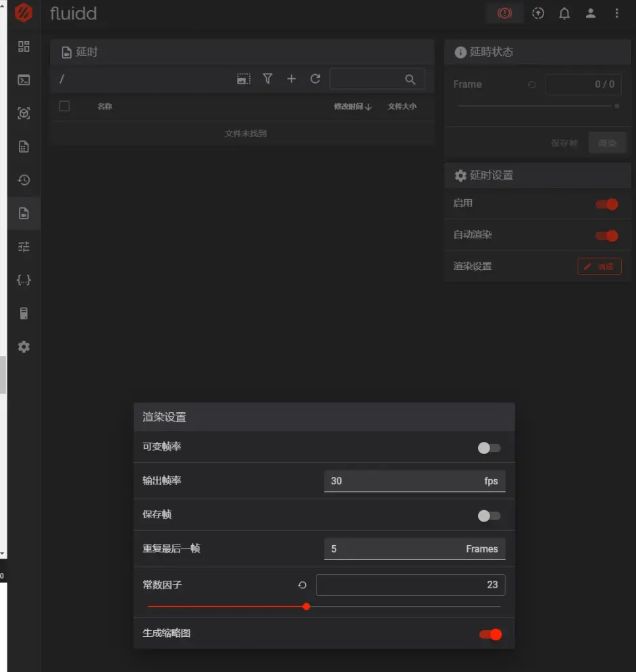
Task: Click the red emergency stop icon
Action: tap(505, 13)
